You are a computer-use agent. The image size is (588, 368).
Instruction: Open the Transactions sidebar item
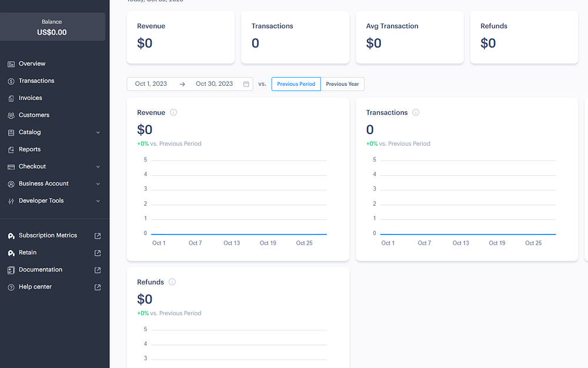pyautogui.click(x=36, y=81)
